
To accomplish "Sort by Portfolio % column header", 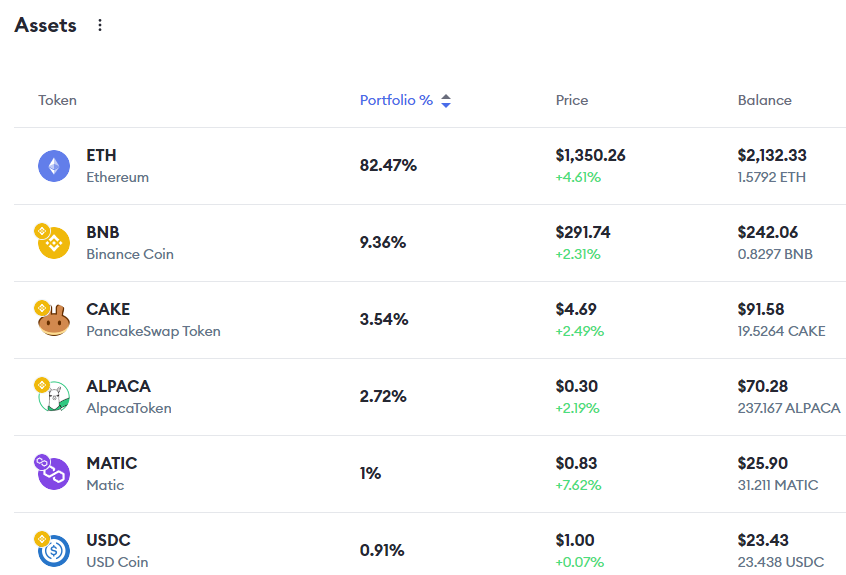I will coord(396,100).
